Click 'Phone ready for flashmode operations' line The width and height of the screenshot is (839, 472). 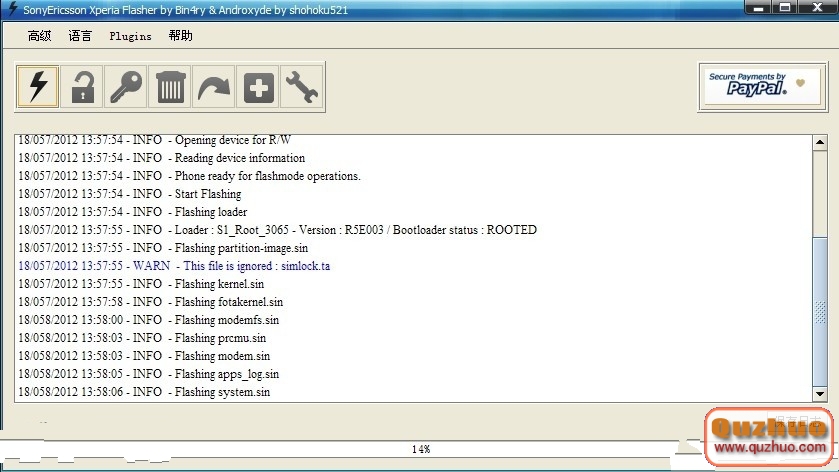point(189,176)
